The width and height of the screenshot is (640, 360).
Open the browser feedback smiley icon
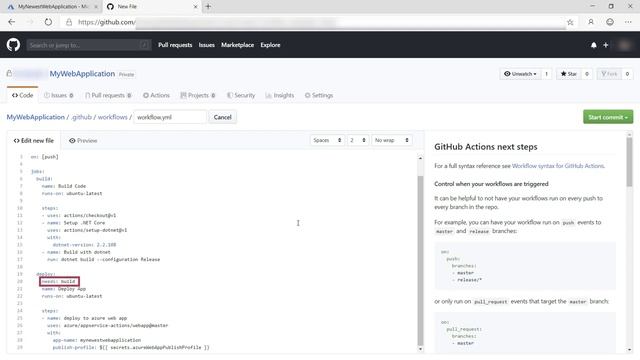click(610, 22)
